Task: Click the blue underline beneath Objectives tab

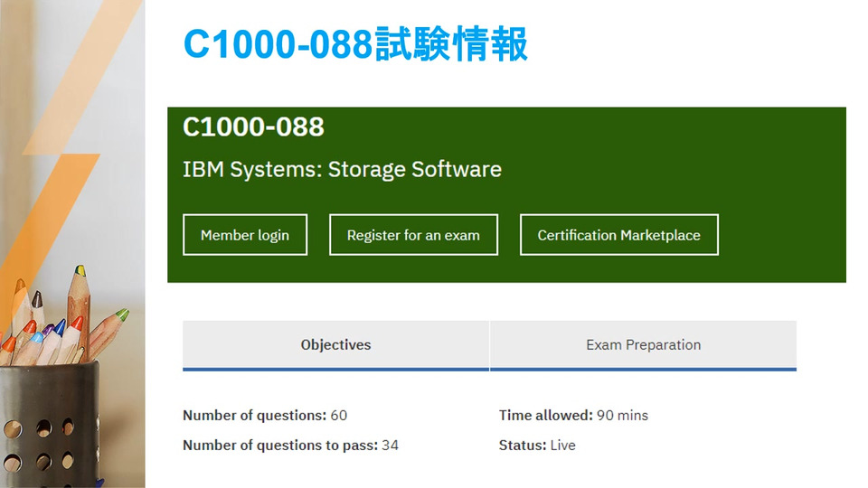Action: pyautogui.click(x=335, y=369)
